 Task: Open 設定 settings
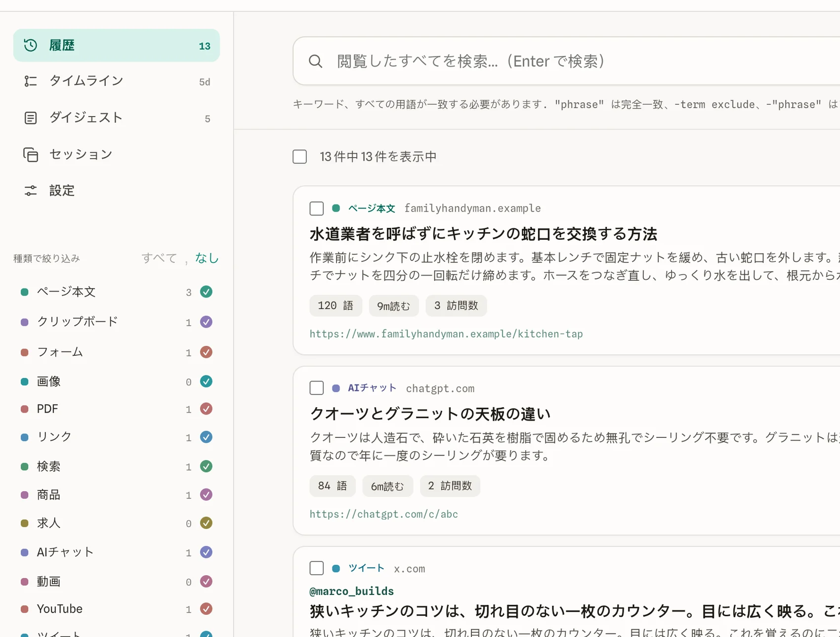[x=116, y=191]
